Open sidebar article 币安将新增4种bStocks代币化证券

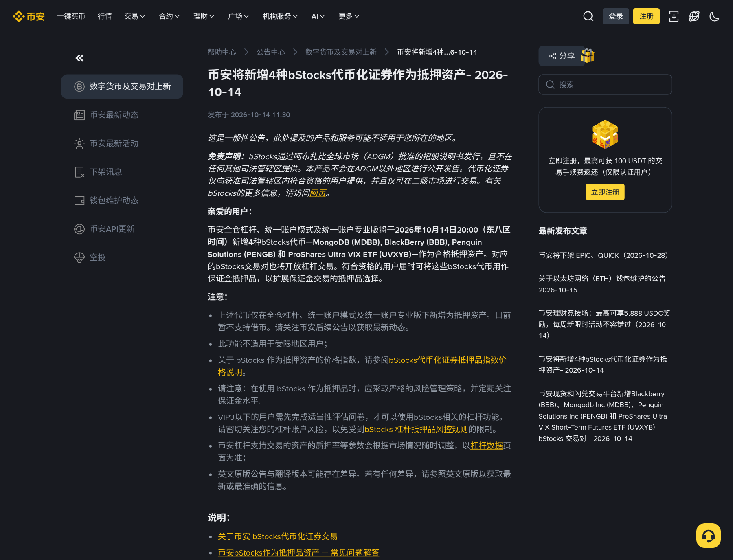click(x=603, y=365)
